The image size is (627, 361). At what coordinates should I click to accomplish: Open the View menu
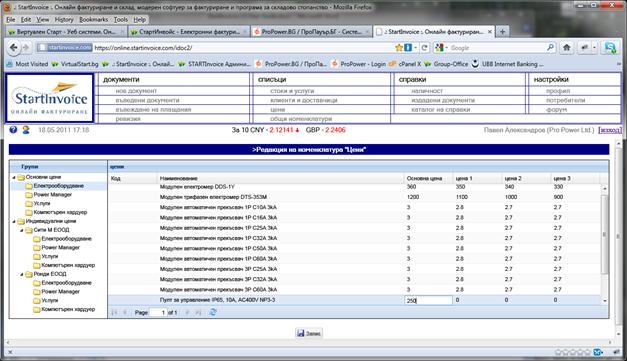click(43, 20)
